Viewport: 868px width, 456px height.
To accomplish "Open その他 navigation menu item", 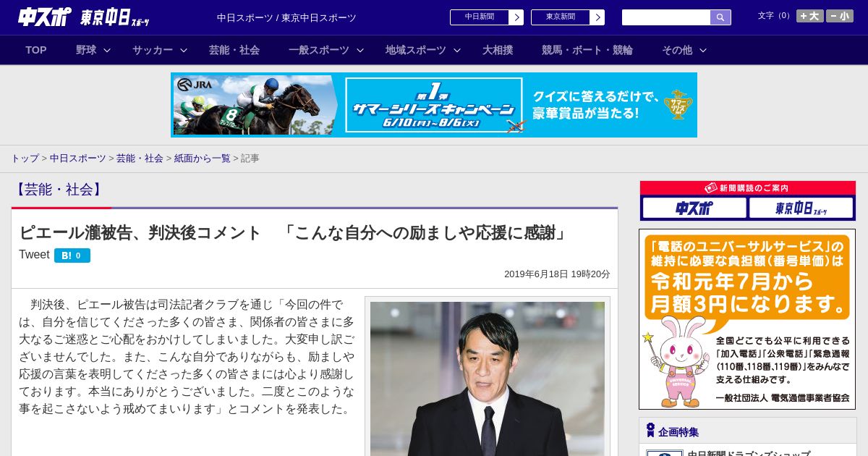I will (x=677, y=50).
